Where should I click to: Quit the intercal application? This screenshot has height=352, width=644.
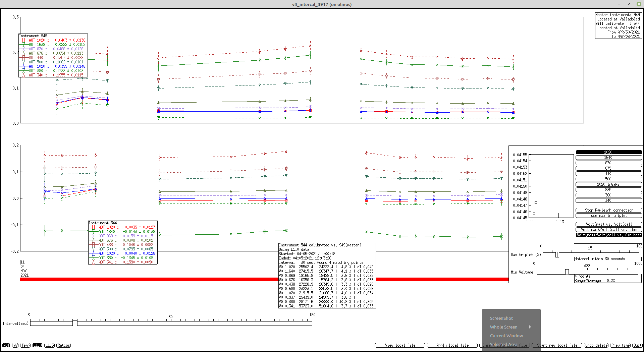pyautogui.click(x=637, y=345)
